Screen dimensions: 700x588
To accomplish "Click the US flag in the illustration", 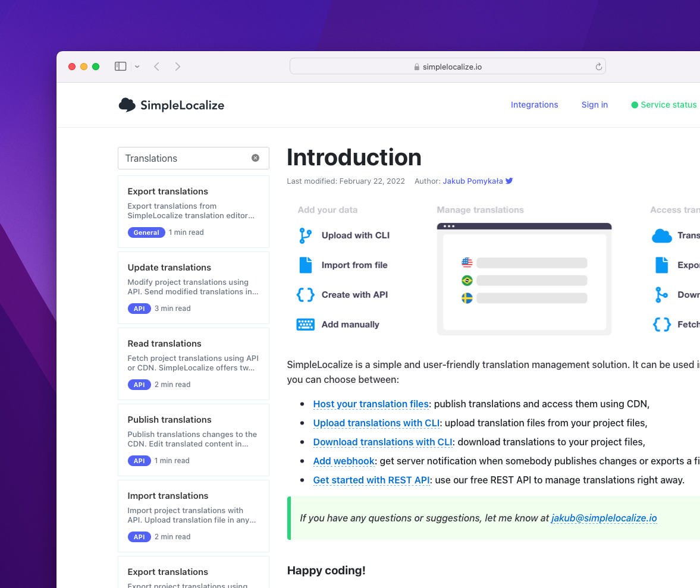I will tap(467, 262).
